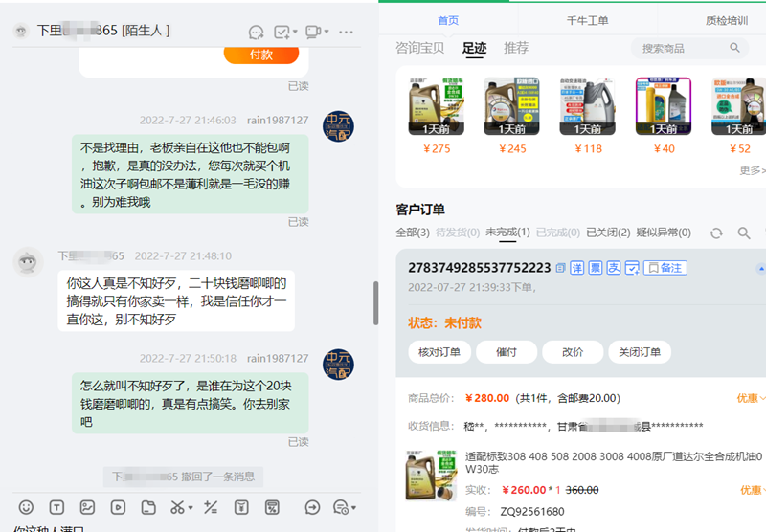Click the search orders magnifier icon
Image resolution: width=766 pixels, height=532 pixels.
[x=744, y=233]
